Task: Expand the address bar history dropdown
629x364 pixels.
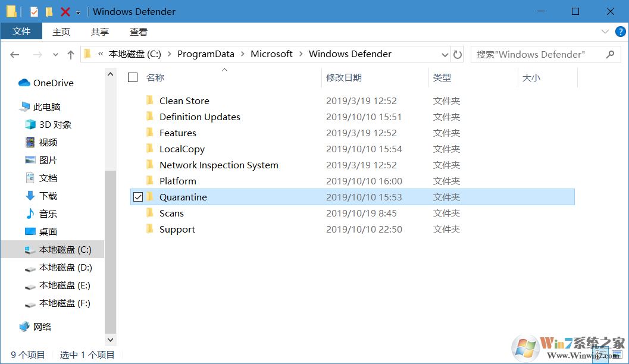Action: point(445,54)
